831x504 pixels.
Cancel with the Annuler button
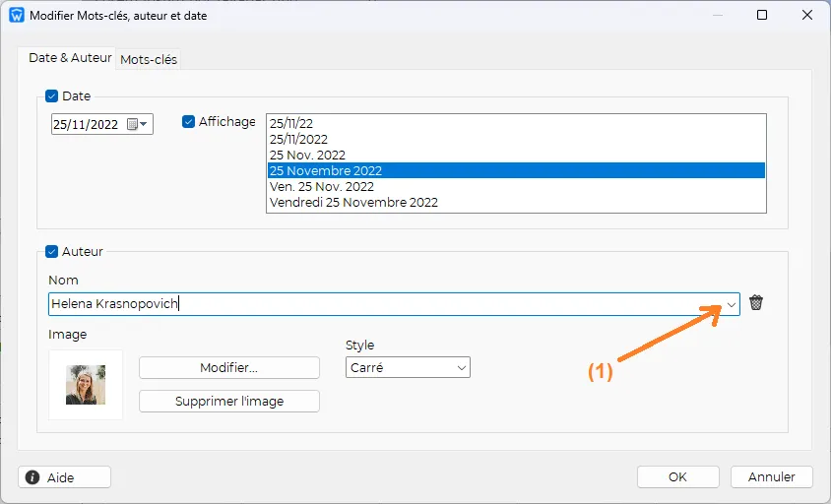771,477
